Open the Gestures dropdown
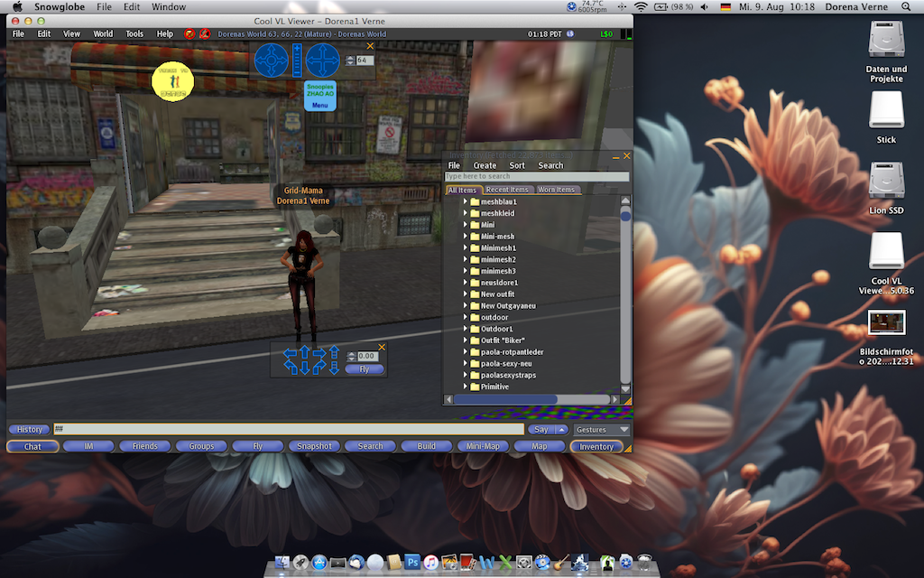Screen dimensions: 924x578 [x=602, y=430]
